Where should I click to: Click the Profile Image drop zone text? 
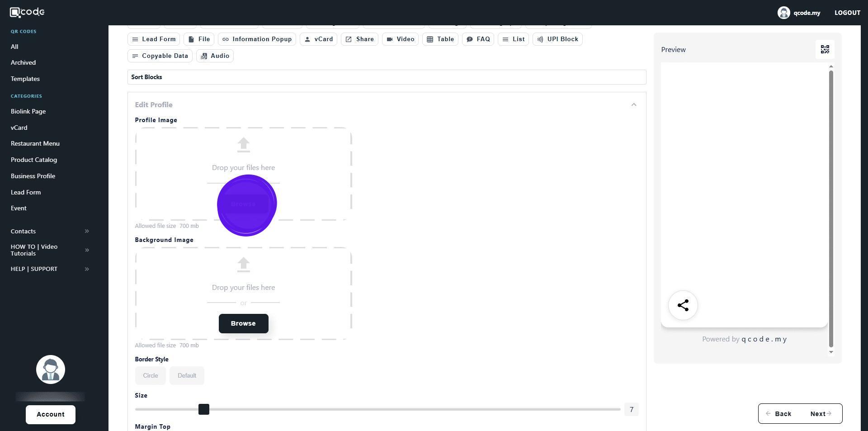pyautogui.click(x=243, y=168)
